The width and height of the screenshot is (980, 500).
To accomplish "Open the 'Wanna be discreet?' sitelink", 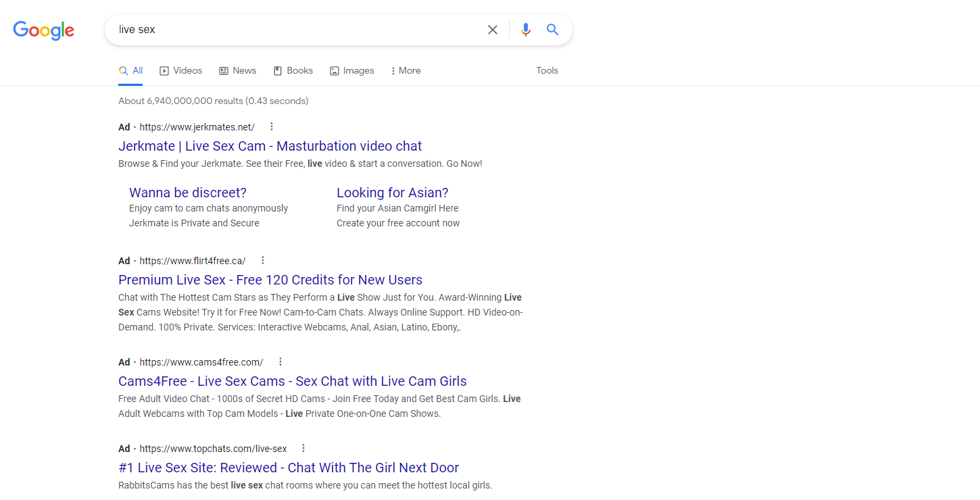I will (x=188, y=193).
